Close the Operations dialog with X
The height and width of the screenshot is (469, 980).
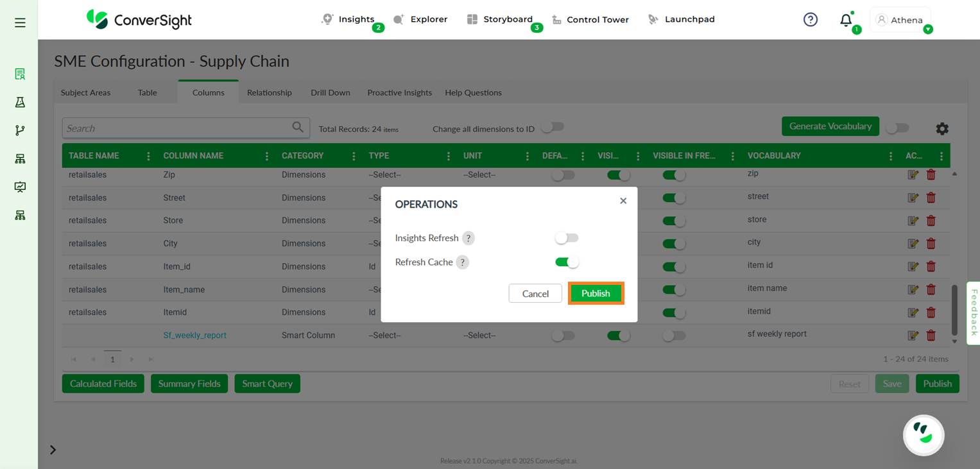pyautogui.click(x=623, y=201)
